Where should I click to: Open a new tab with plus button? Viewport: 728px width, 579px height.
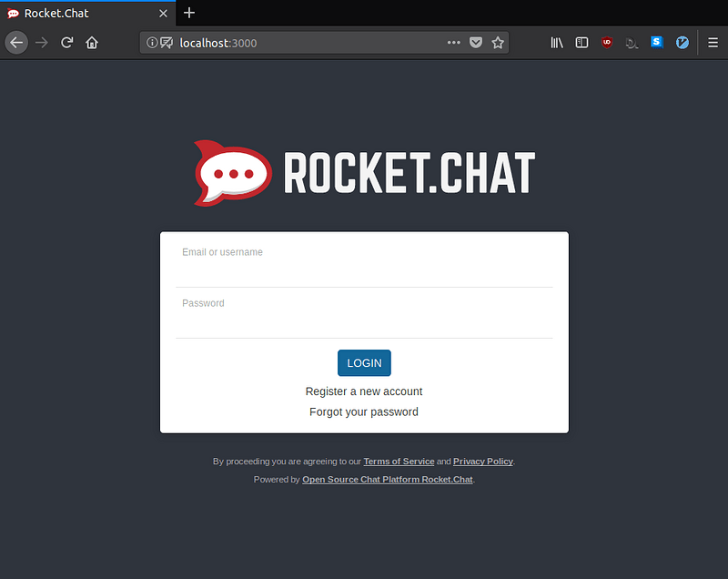click(189, 13)
